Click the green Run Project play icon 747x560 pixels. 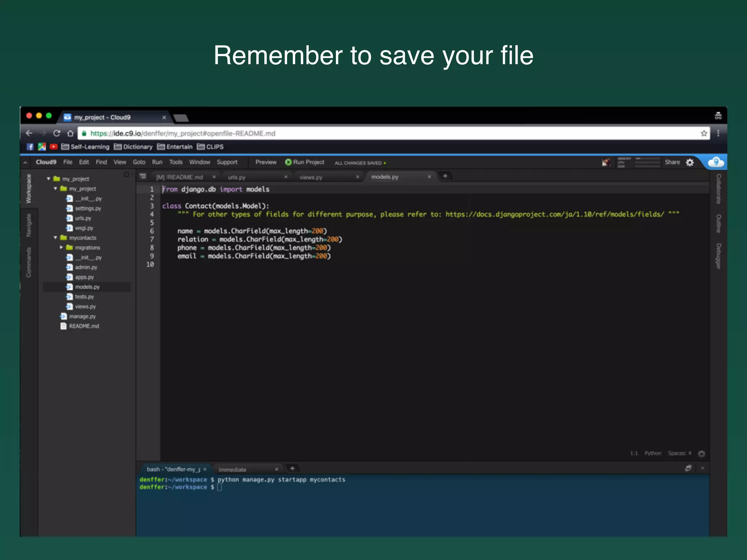coord(288,162)
